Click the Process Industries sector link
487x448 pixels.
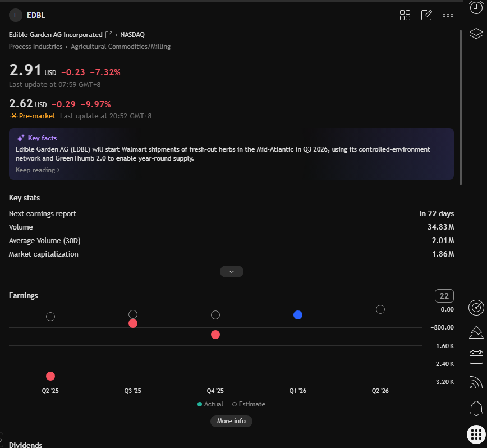click(x=36, y=47)
